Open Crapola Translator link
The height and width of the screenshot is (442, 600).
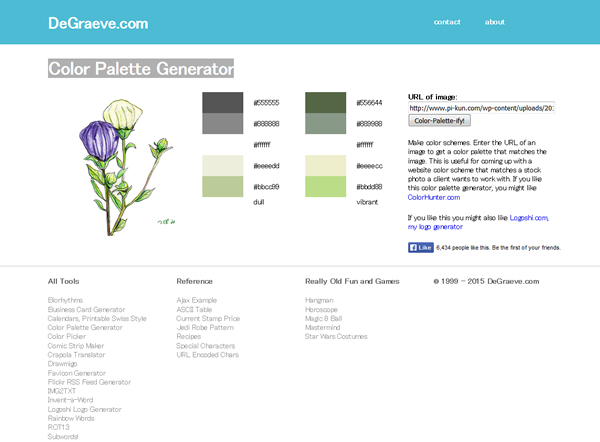tap(77, 355)
